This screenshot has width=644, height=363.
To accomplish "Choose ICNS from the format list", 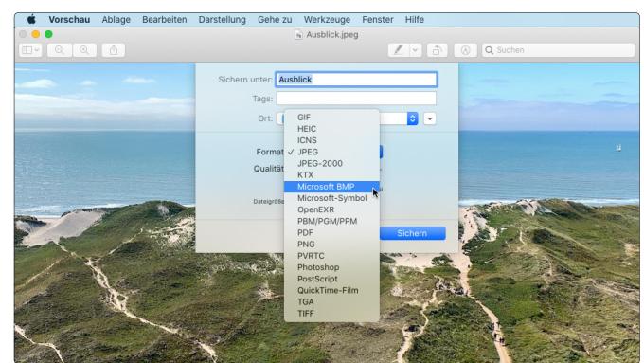I will tap(331, 140).
